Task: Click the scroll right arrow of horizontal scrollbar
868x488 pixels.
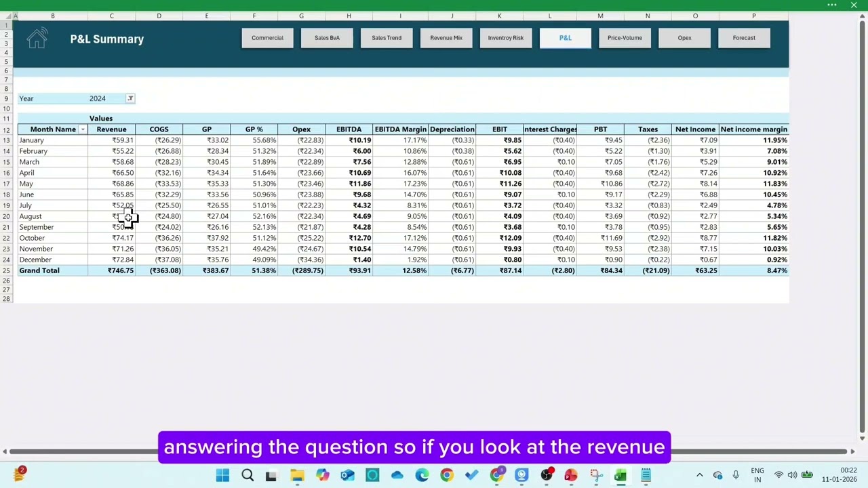Action: [x=852, y=451]
